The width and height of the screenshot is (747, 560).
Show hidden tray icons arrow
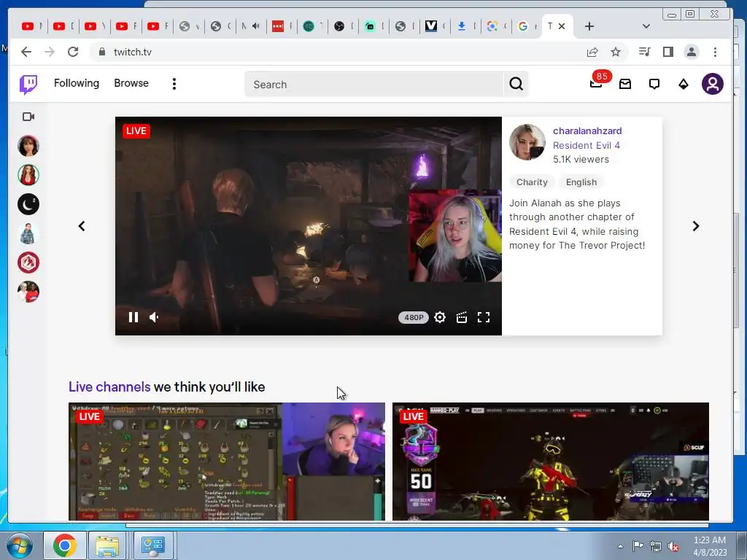tap(620, 546)
